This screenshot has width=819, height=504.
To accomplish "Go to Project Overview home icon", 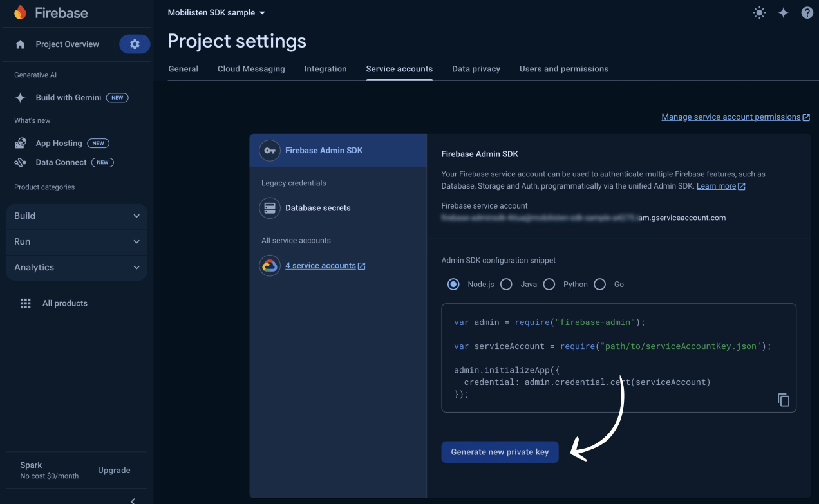I will tap(21, 44).
